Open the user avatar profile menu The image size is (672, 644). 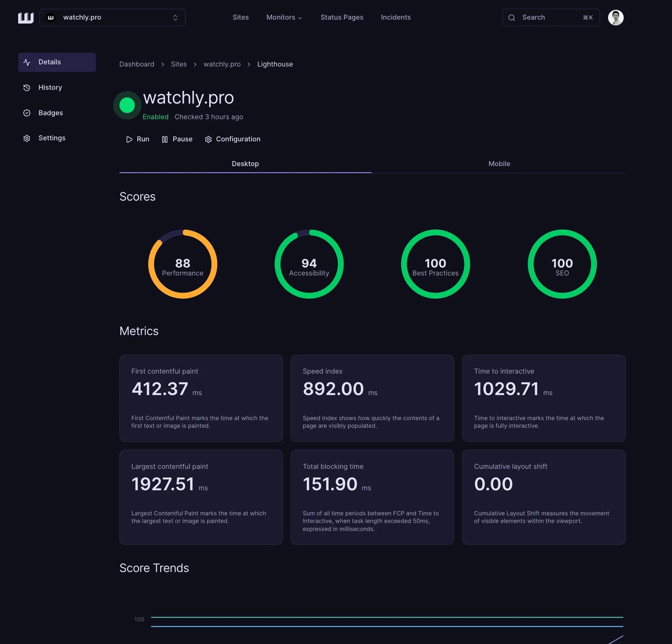[615, 17]
